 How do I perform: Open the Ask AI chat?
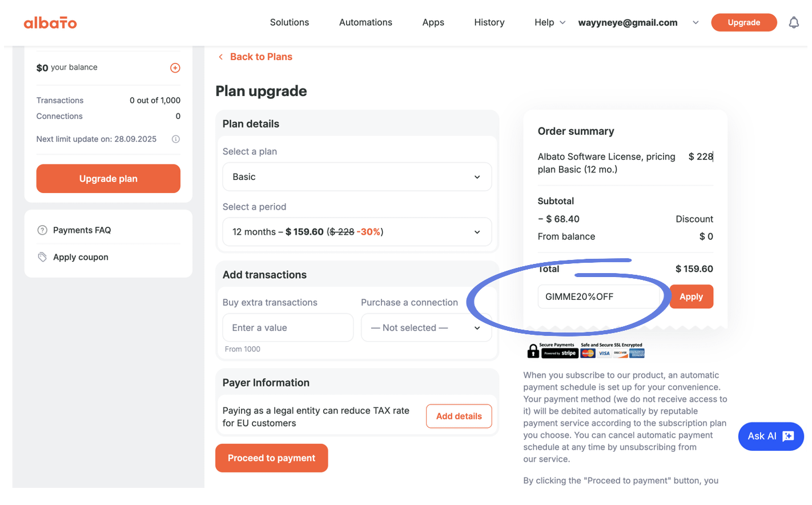pyautogui.click(x=770, y=436)
